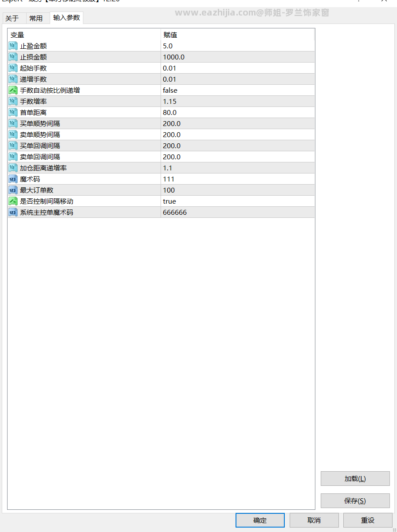This screenshot has width=397, height=532.
Task: Select the 买单回调间隔 variable name
Action: point(40,146)
